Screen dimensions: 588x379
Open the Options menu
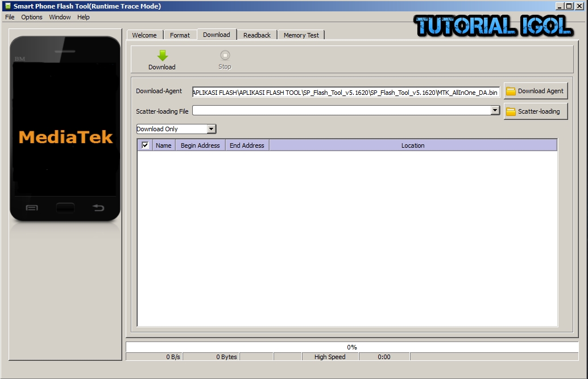tap(31, 17)
